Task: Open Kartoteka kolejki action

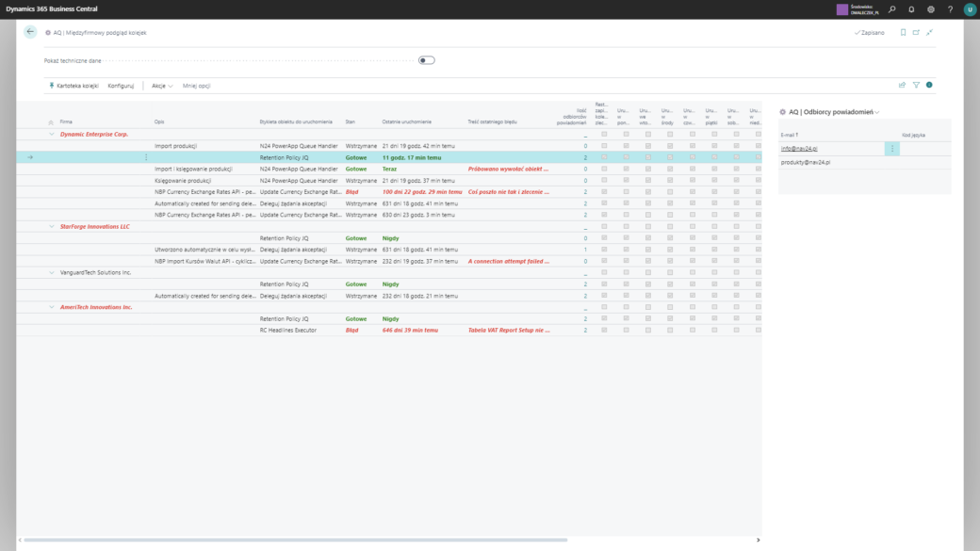Action: click(x=73, y=86)
